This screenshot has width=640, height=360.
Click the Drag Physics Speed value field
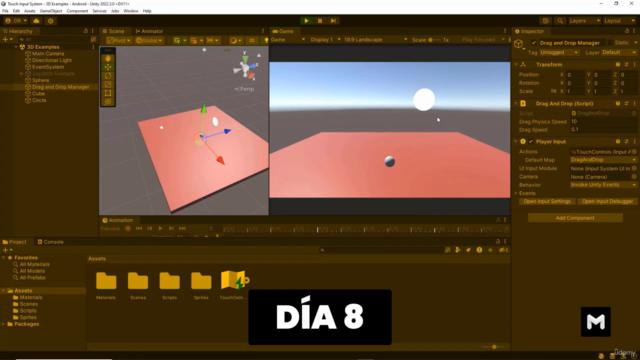(603, 122)
